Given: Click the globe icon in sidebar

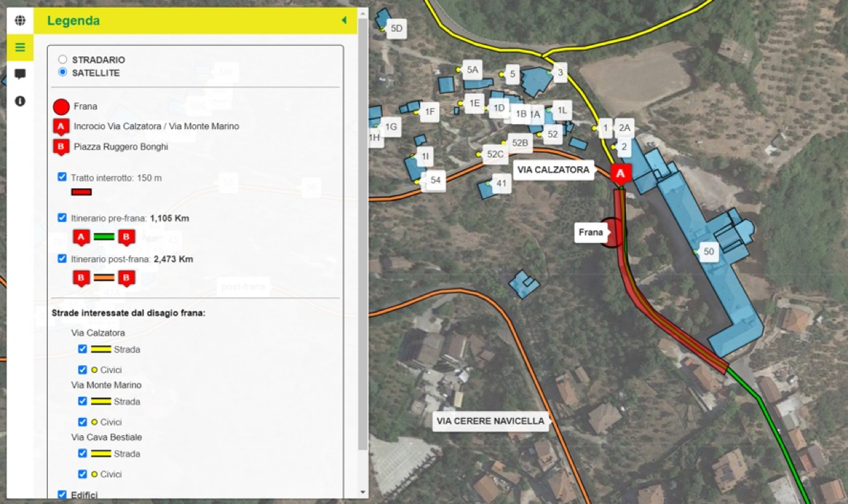Looking at the screenshot, I should [x=20, y=20].
